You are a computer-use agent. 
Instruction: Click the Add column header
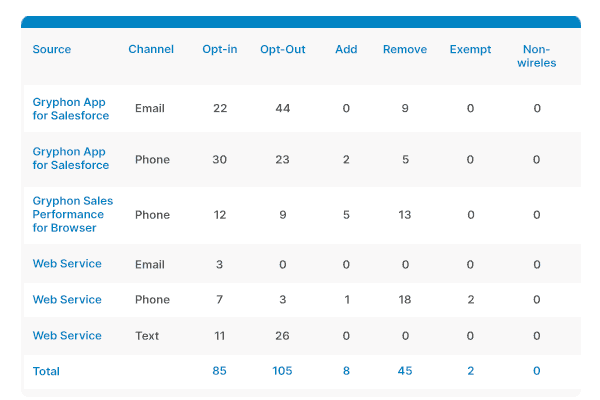tap(346, 49)
